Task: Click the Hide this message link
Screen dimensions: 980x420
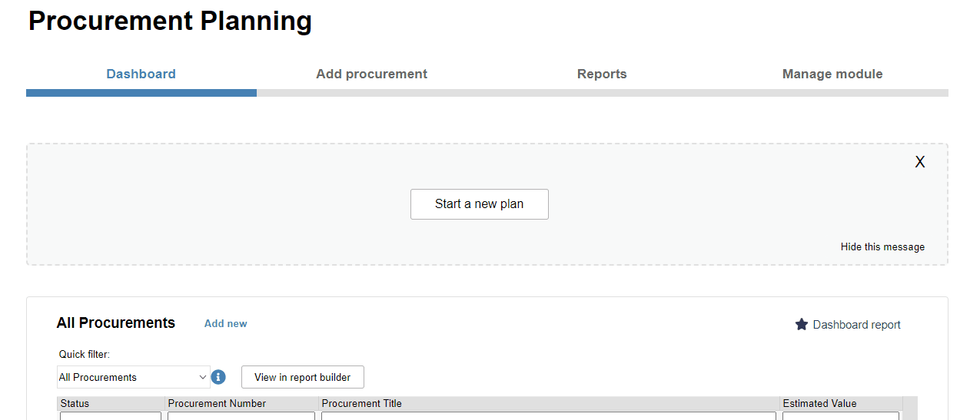Action: pyautogui.click(x=883, y=247)
